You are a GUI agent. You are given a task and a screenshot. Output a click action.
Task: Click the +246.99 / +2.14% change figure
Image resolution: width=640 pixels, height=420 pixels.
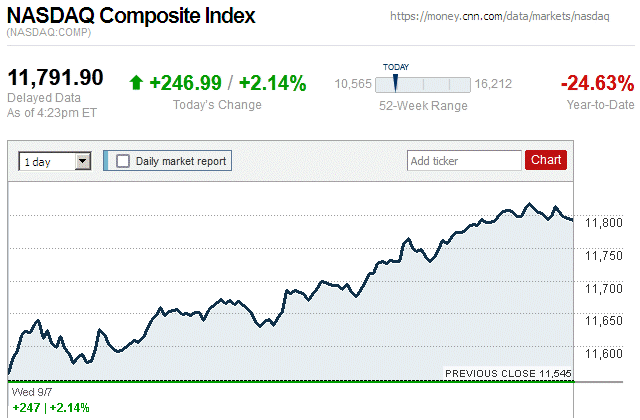227,84
